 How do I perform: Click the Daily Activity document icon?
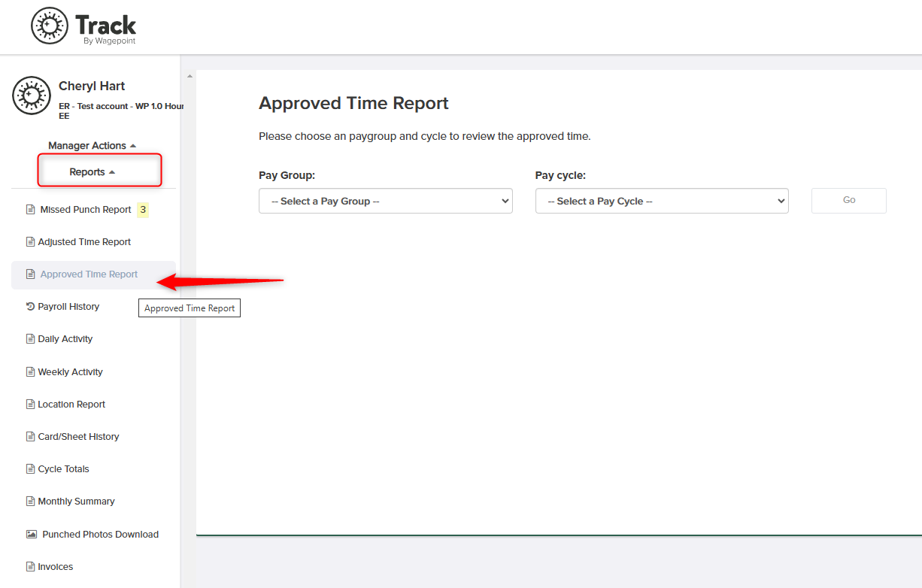coord(30,339)
